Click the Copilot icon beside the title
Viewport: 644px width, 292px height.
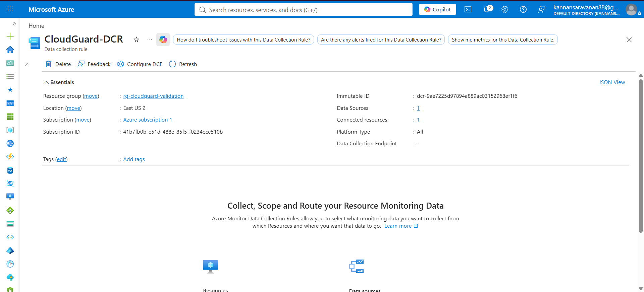pyautogui.click(x=163, y=40)
